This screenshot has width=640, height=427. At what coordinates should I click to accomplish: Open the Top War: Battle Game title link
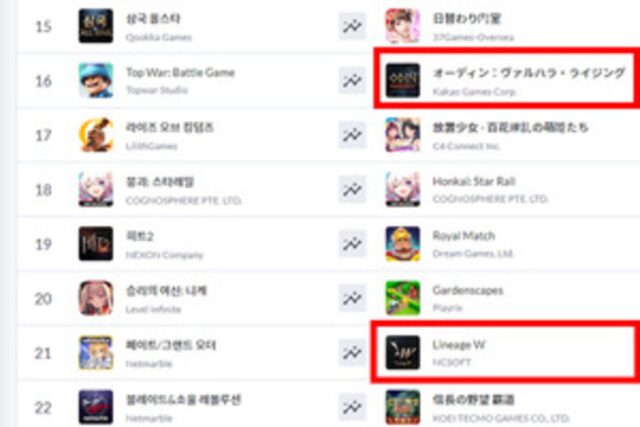tap(180, 73)
